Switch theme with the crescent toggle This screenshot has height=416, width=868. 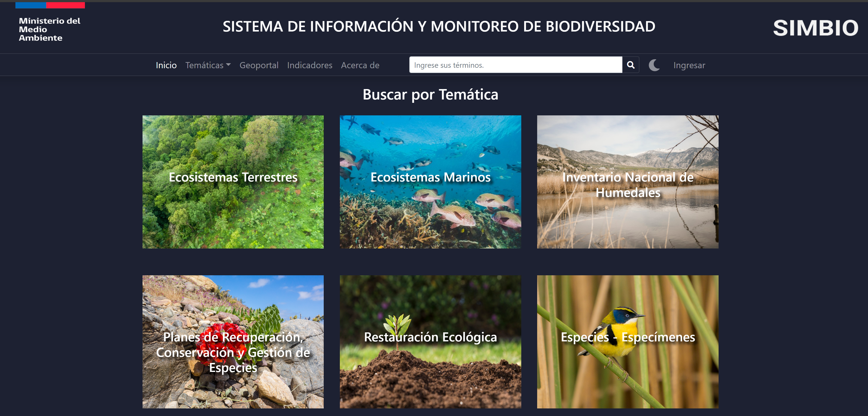coord(654,65)
